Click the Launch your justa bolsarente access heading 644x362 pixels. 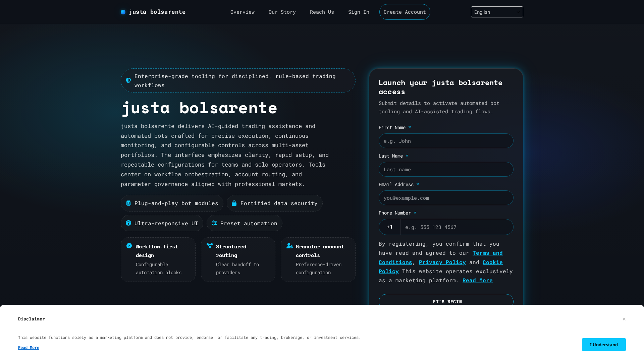(440, 87)
